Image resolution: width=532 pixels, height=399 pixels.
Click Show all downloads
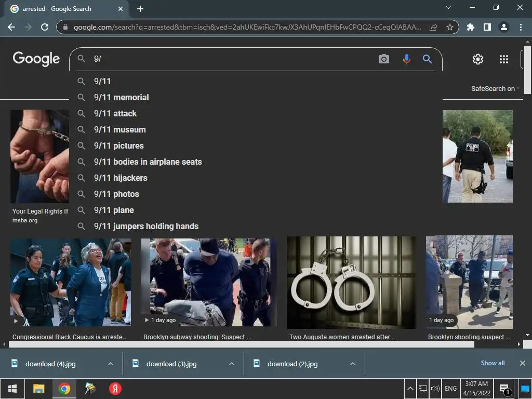(493, 363)
